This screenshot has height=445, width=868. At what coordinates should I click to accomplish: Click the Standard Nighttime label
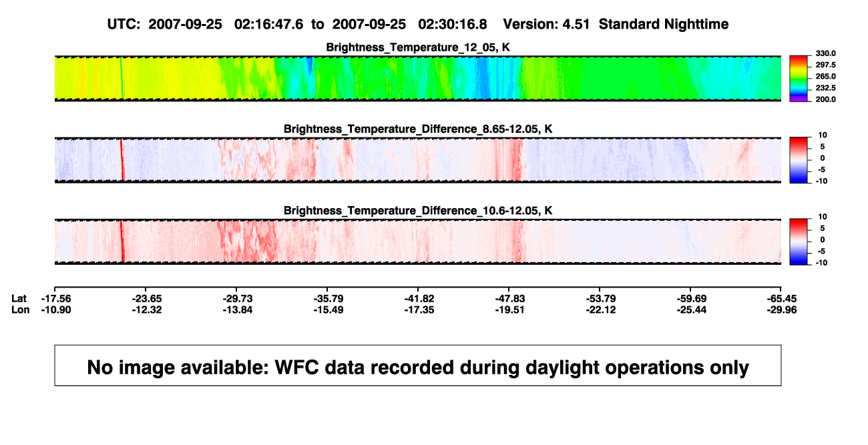[x=664, y=24]
